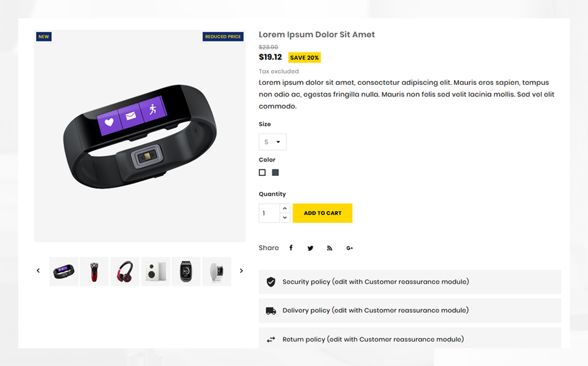Viewport: 588px width, 366px height.
Task: Click inside the quantity input field
Action: 269,213
